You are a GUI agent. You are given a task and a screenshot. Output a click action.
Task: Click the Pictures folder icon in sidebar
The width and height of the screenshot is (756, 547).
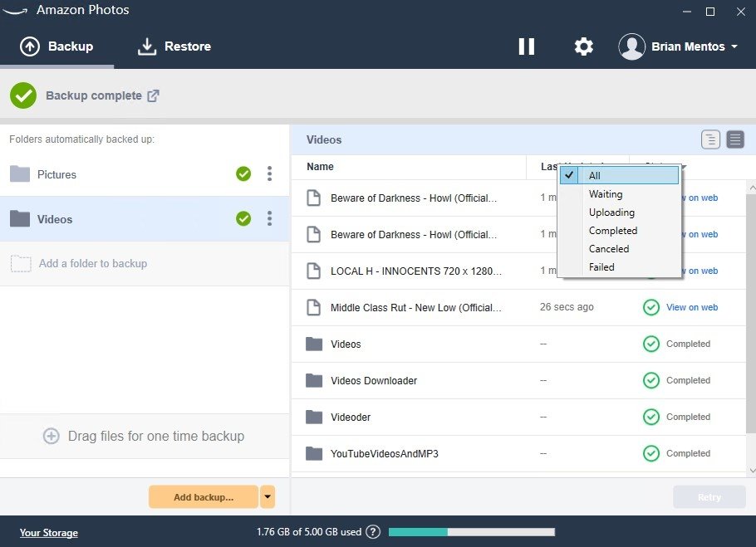click(x=20, y=173)
